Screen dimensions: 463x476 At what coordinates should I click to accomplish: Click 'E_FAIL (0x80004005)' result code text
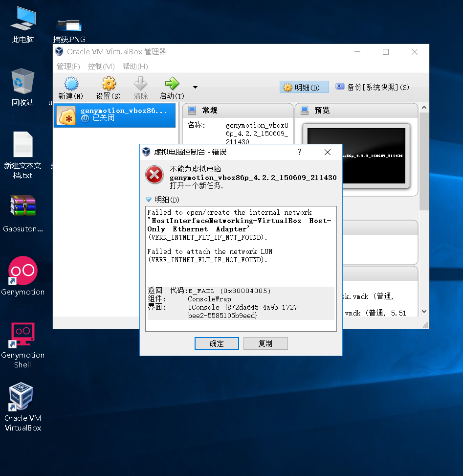tap(229, 291)
